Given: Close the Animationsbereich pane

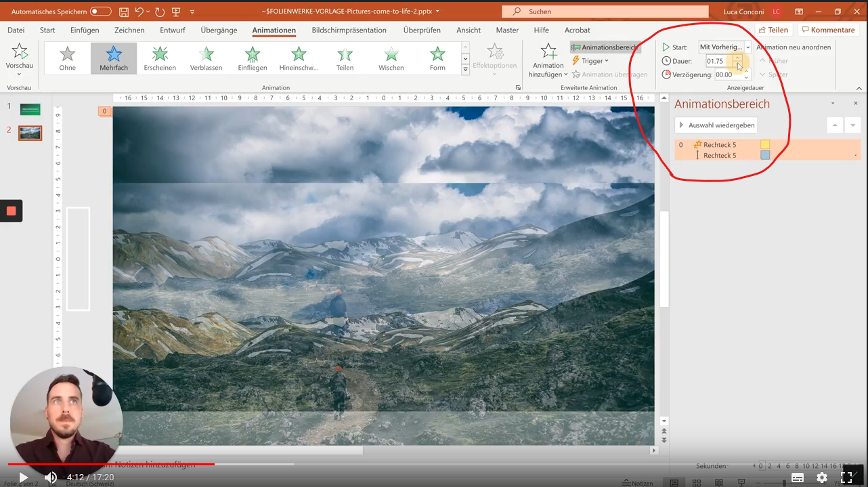Looking at the screenshot, I should pyautogui.click(x=856, y=104).
